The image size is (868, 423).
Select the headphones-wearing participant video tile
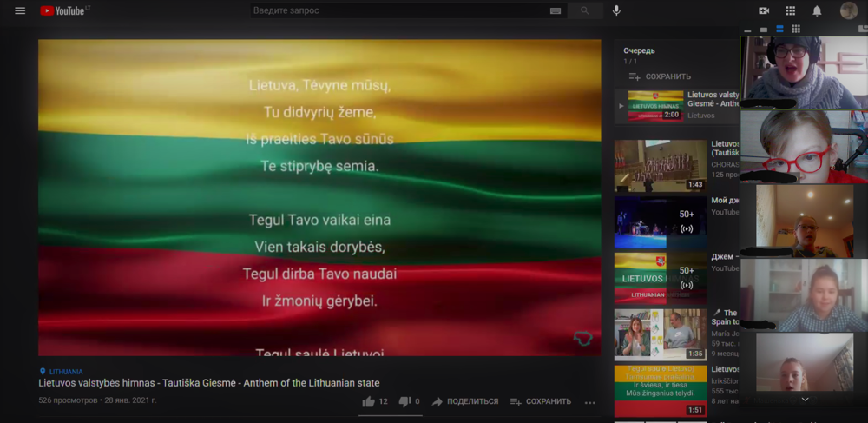(805, 73)
